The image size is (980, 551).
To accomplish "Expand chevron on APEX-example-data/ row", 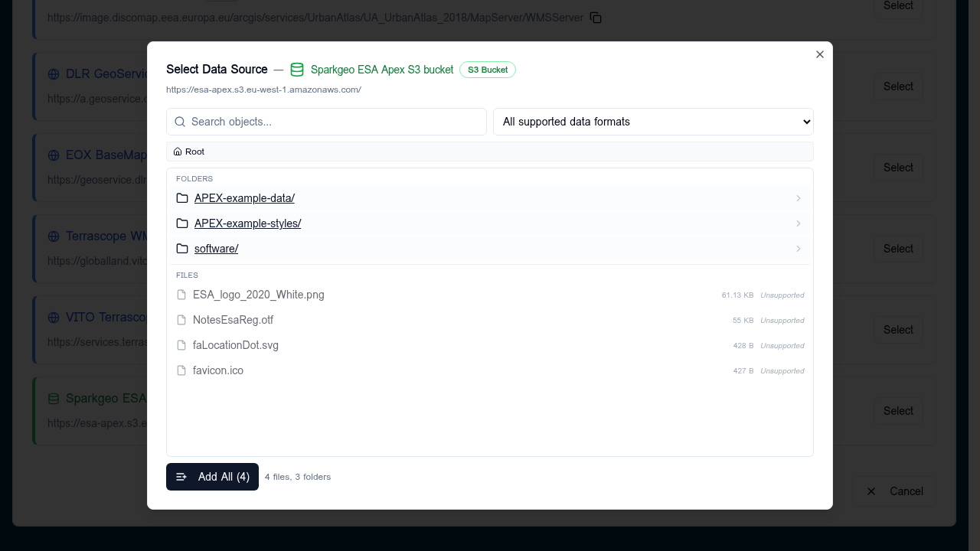I will coord(799,198).
